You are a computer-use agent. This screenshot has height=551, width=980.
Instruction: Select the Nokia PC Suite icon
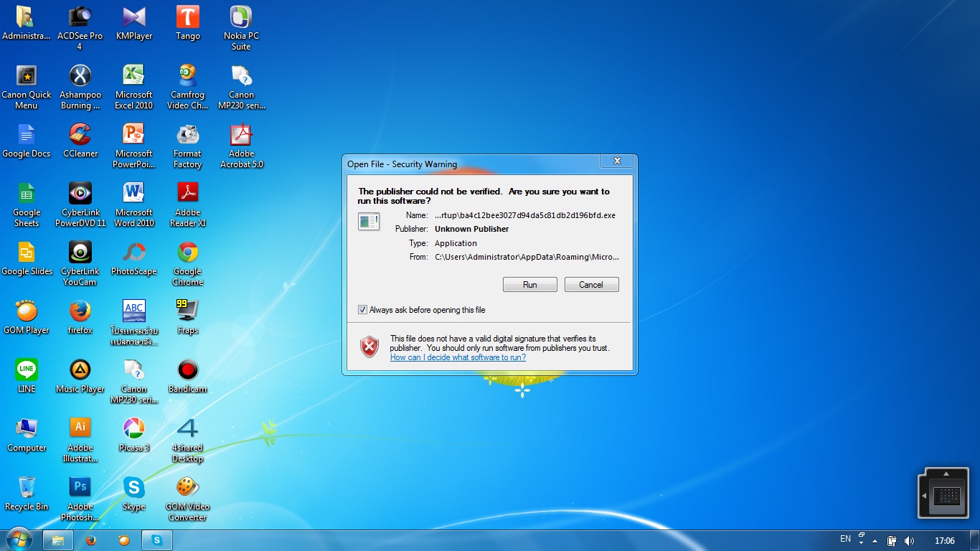point(241,29)
